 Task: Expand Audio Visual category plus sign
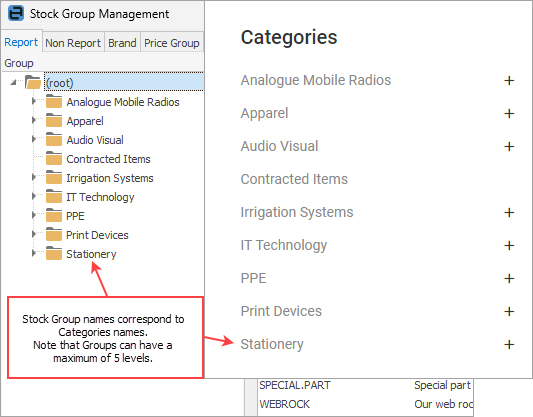pos(509,146)
